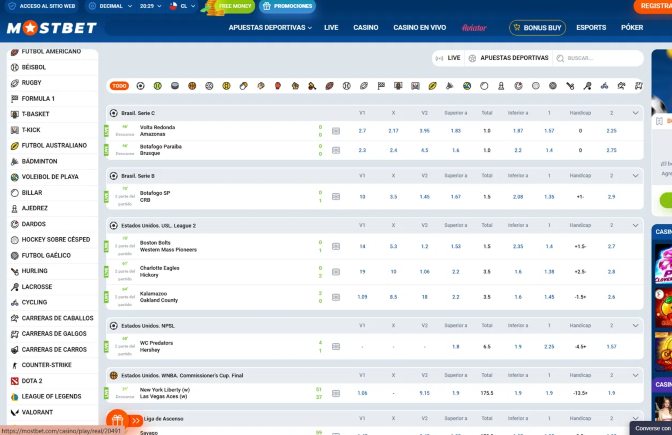Click the orange gift box floating icon
Viewport: 672px width, 435px height.
pyautogui.click(x=117, y=420)
